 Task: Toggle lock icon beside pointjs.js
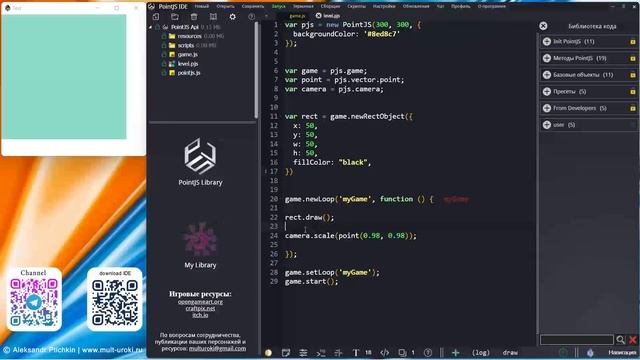[x=164, y=73]
